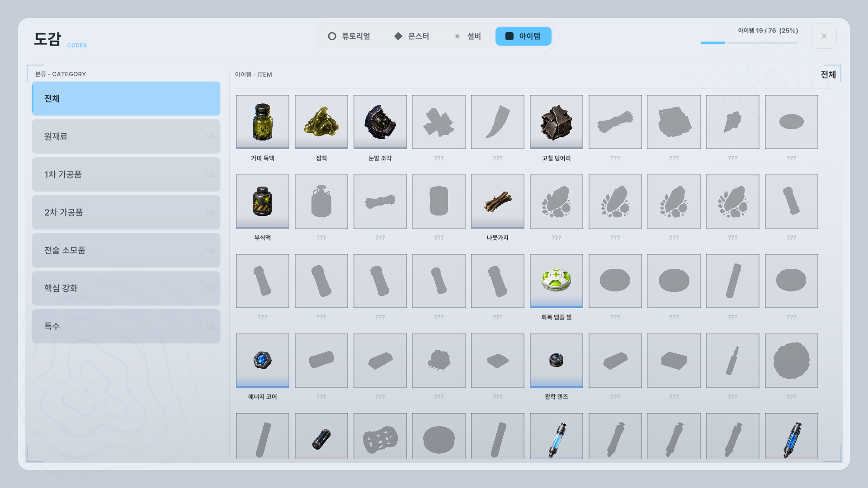Click the dark battery cylinder item in bottom row

(321, 436)
